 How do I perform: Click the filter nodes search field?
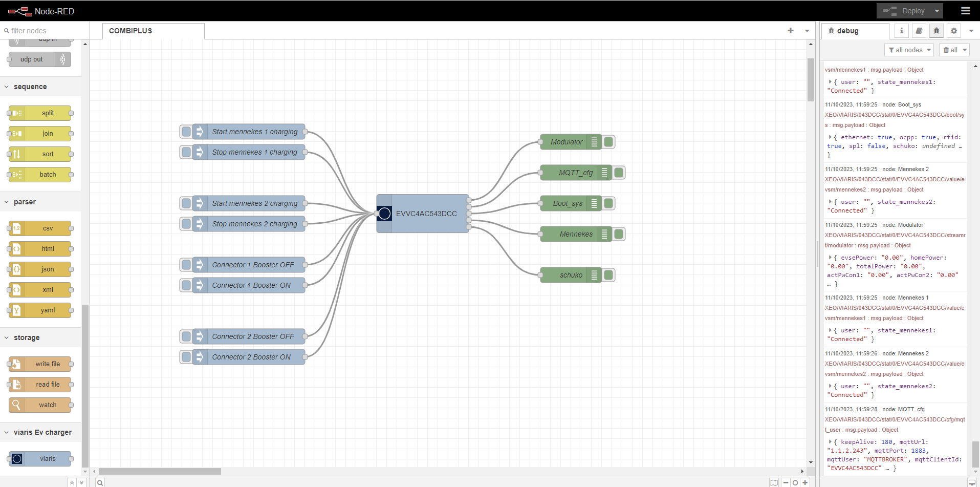tap(45, 31)
